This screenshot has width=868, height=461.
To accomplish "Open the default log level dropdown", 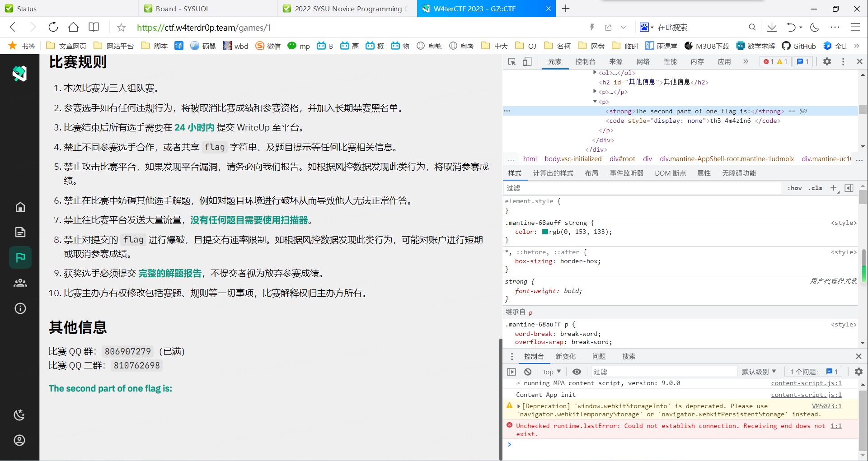I will pyautogui.click(x=759, y=372).
